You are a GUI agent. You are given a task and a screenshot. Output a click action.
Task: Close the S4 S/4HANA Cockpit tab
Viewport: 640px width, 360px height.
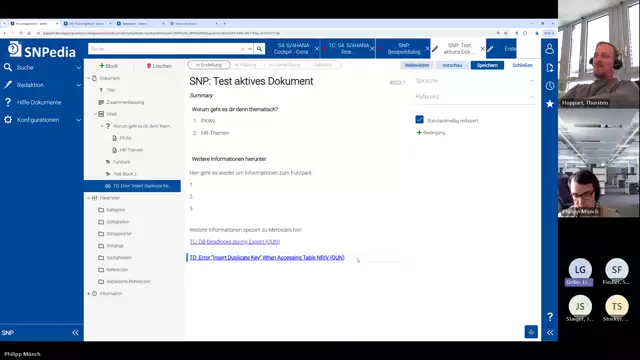[x=317, y=49]
